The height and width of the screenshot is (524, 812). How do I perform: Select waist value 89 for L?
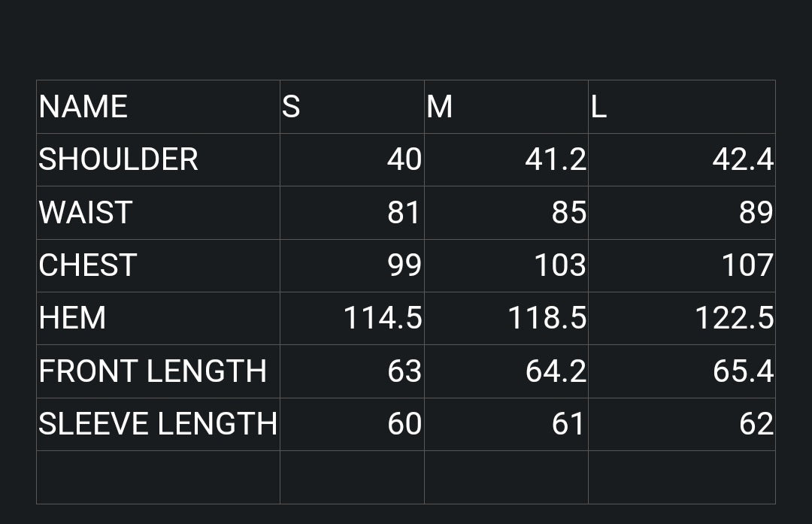coord(681,213)
